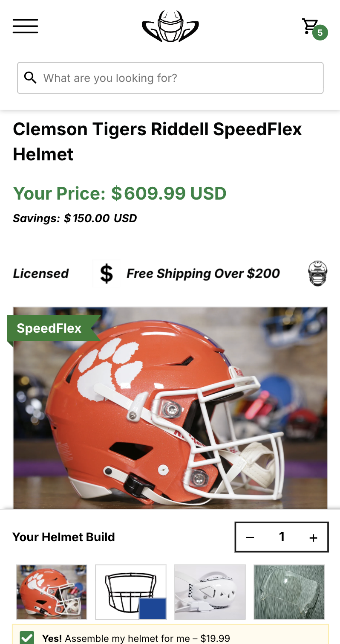Click the Licensed label
Image resolution: width=340 pixels, height=644 pixels.
(x=41, y=274)
